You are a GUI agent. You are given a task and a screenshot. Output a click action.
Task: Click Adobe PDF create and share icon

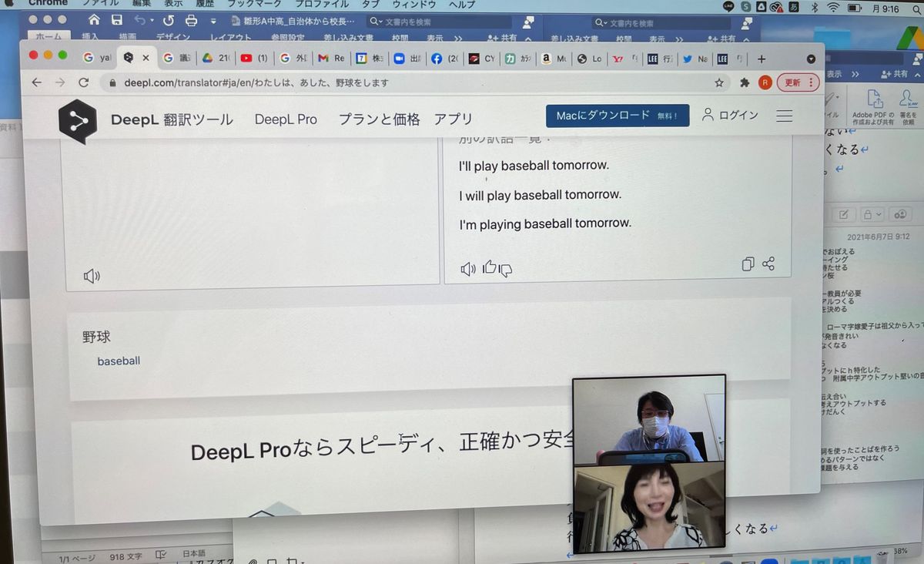[x=874, y=107]
